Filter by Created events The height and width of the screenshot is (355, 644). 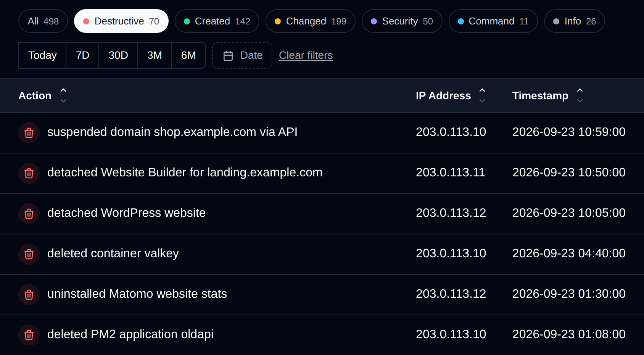[217, 21]
